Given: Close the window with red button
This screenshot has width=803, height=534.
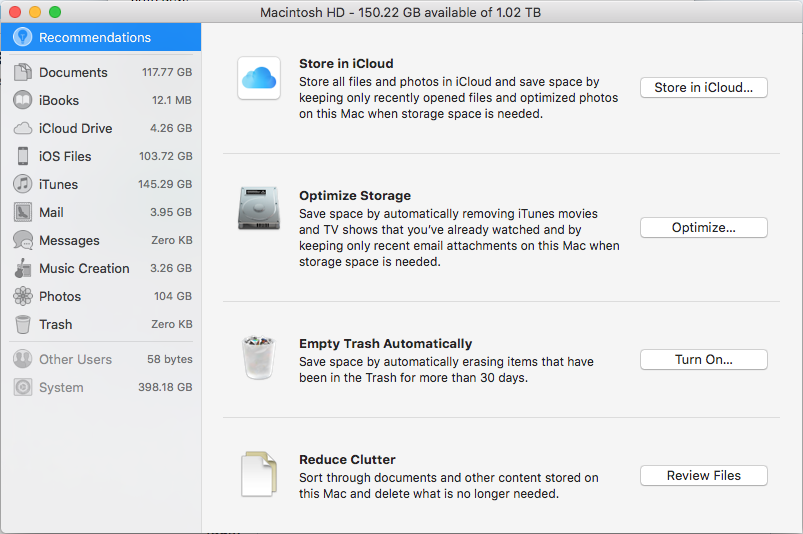Looking at the screenshot, I should [15, 12].
